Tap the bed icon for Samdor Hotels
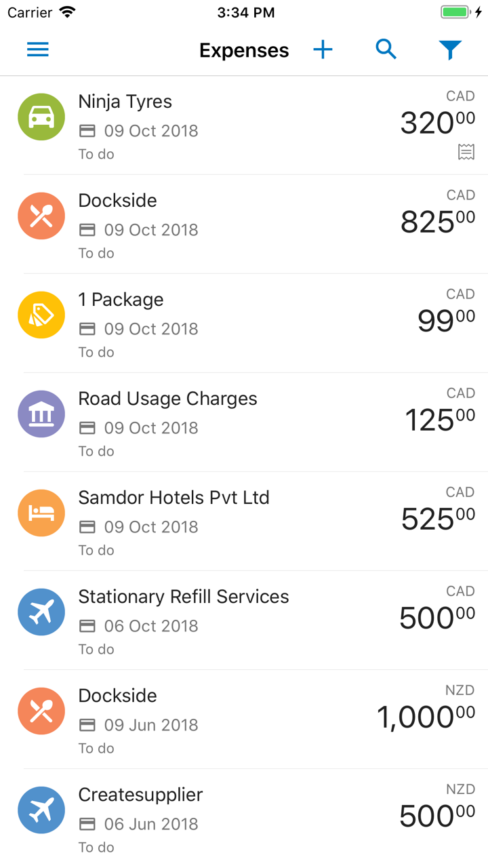Image resolution: width=488 pixels, height=868 pixels. (x=41, y=513)
